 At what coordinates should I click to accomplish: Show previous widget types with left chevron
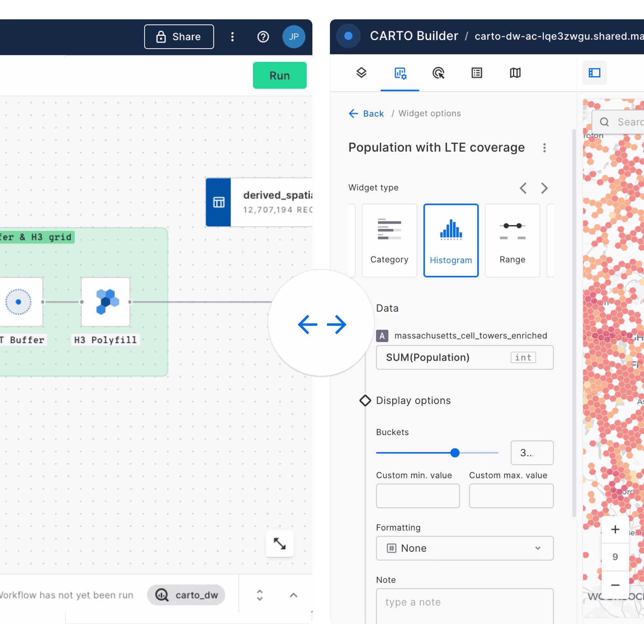[x=523, y=188]
